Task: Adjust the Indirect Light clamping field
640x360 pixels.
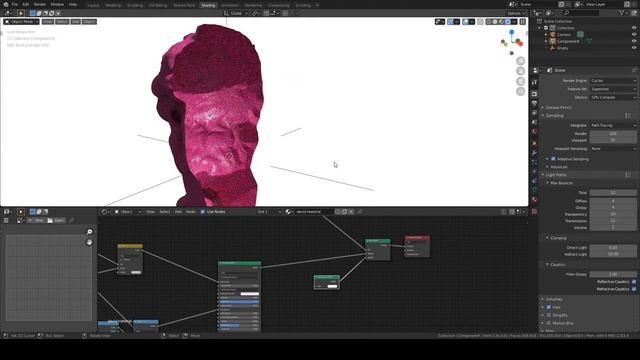Action: (x=613, y=254)
